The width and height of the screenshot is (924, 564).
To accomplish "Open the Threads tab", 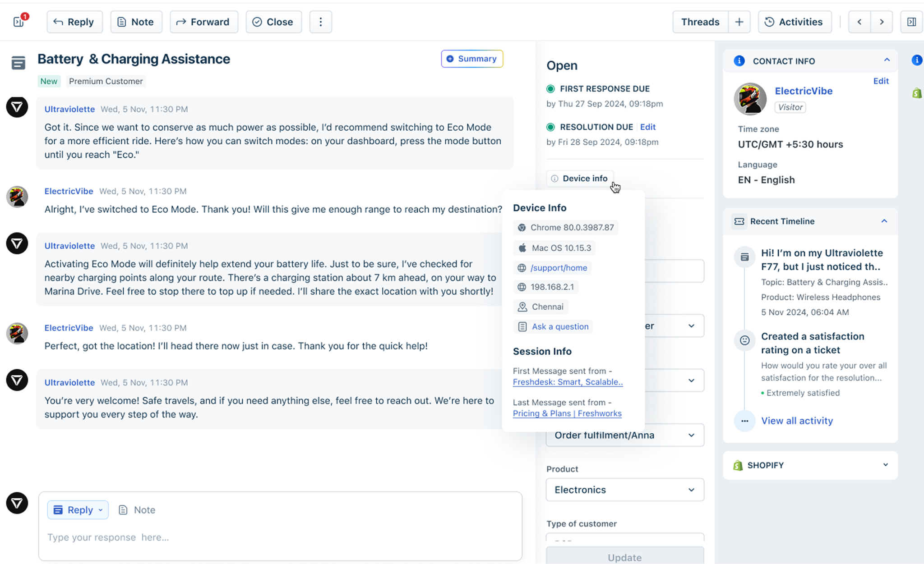I will click(700, 22).
